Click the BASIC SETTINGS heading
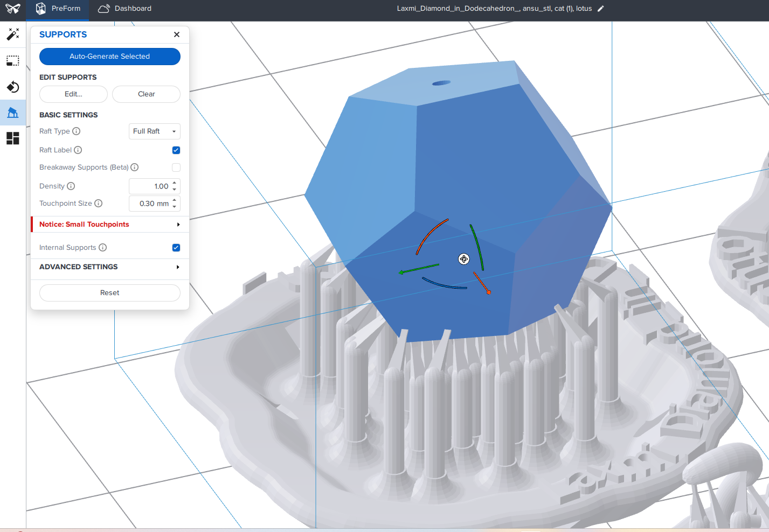 tap(68, 115)
